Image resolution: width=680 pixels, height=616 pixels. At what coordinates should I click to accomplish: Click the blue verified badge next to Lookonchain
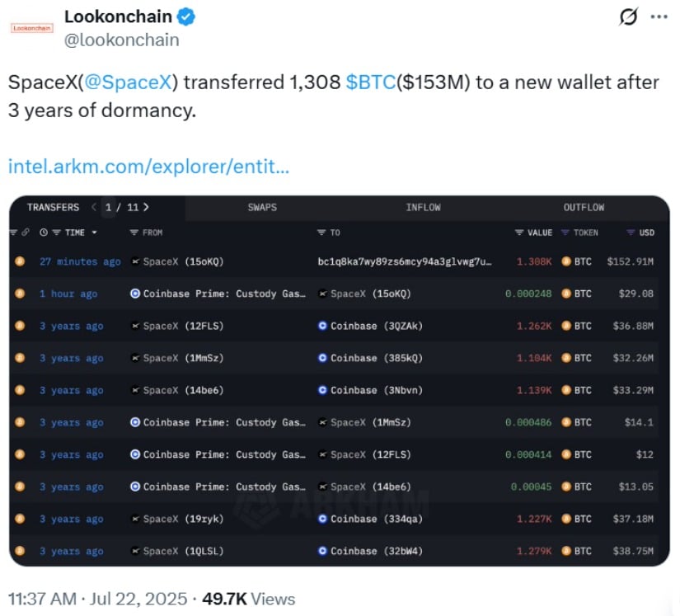click(186, 17)
